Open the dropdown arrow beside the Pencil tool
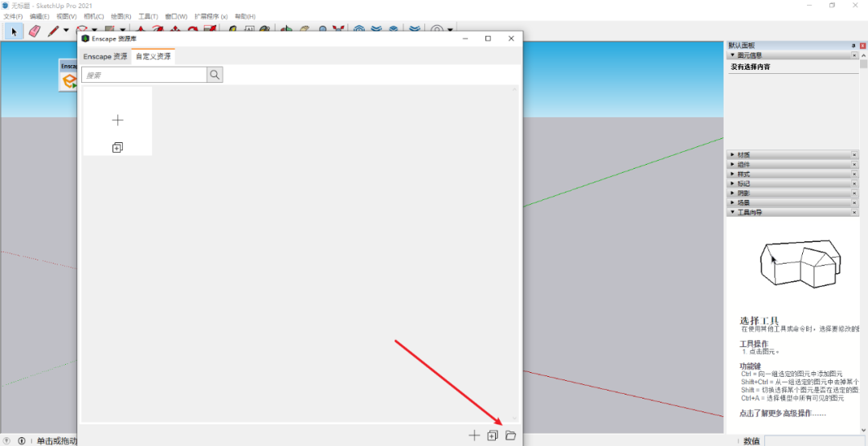This screenshot has height=446, width=868. click(66, 31)
